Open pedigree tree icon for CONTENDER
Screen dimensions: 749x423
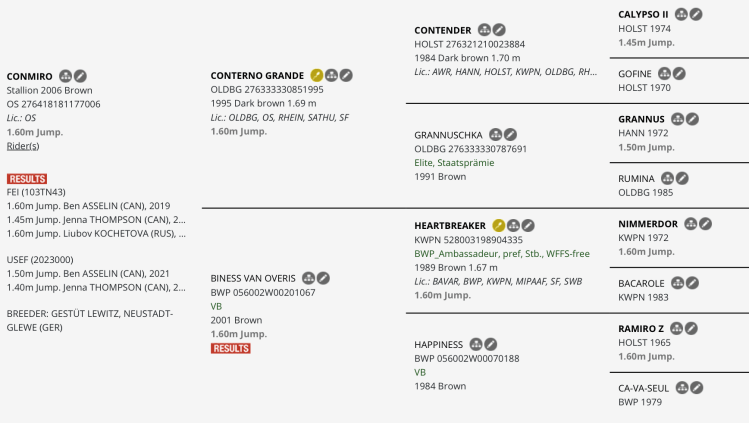click(x=484, y=30)
